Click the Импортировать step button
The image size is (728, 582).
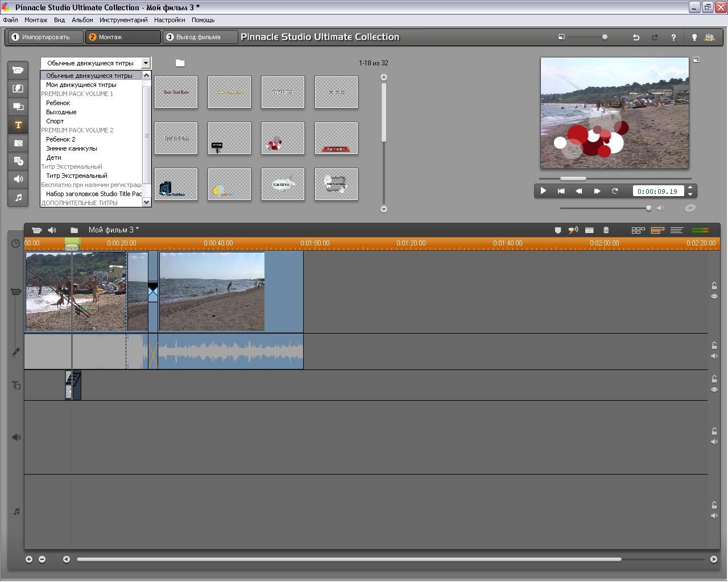coord(45,37)
